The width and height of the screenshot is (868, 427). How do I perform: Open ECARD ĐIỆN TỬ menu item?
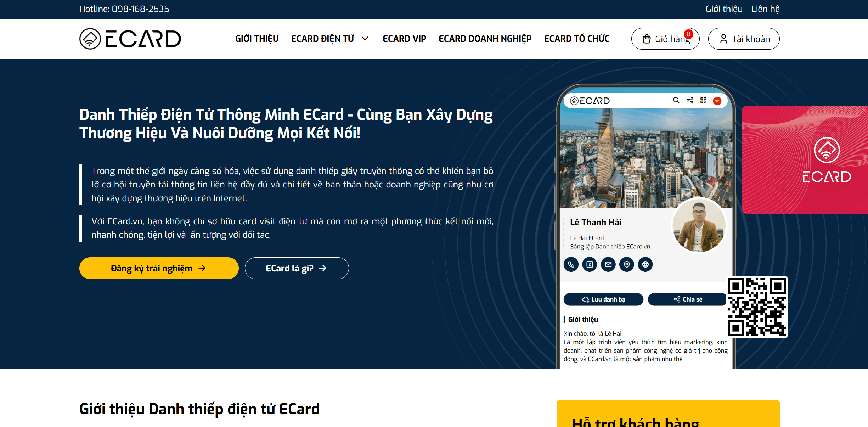coord(323,39)
